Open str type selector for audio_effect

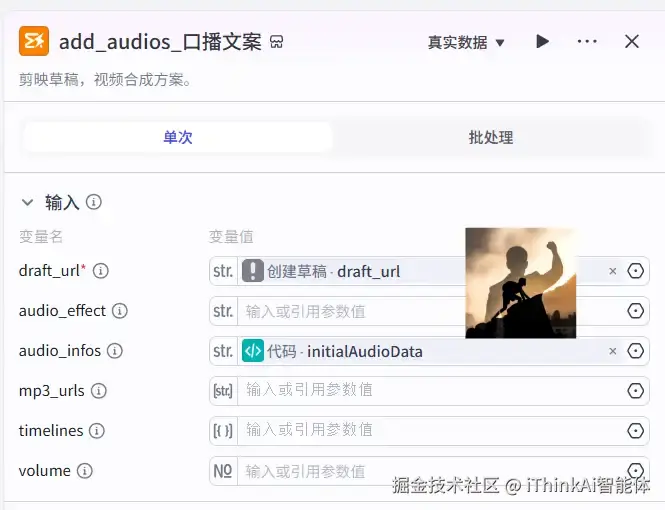224,311
